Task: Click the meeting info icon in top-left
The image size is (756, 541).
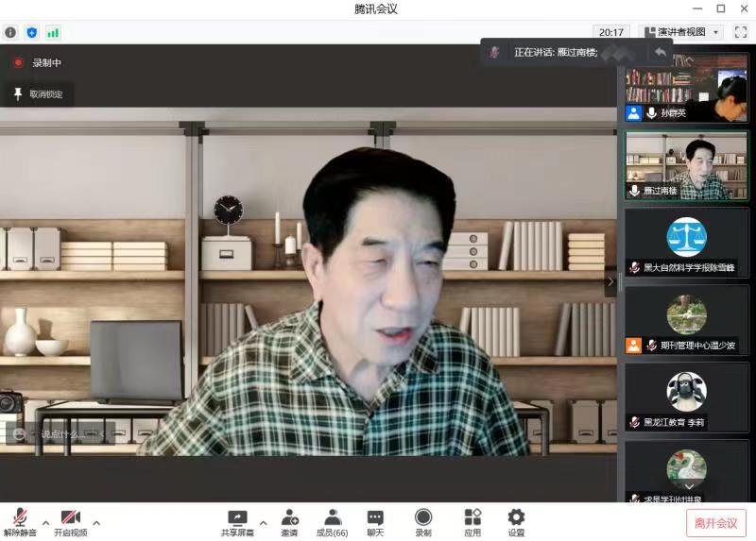Action: pos(11,32)
